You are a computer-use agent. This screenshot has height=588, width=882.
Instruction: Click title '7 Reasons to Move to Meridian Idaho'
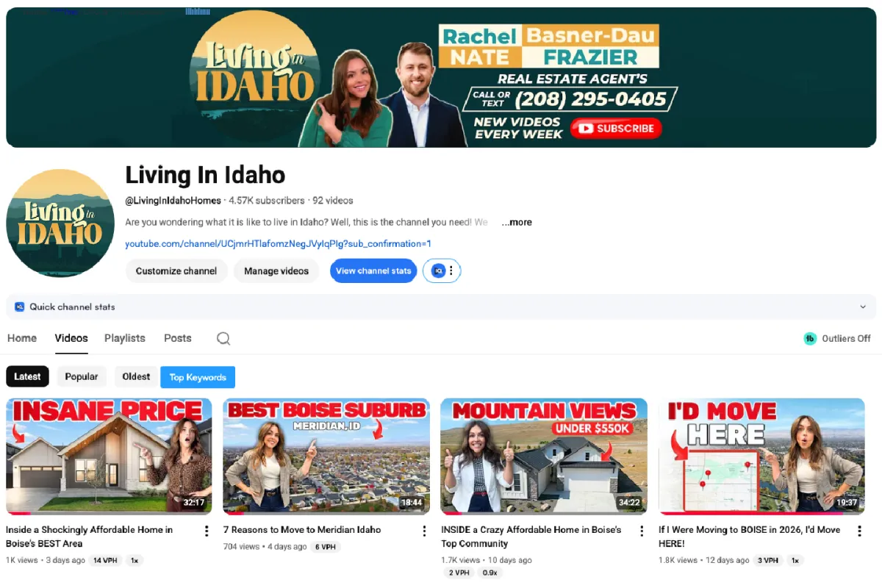pos(302,530)
